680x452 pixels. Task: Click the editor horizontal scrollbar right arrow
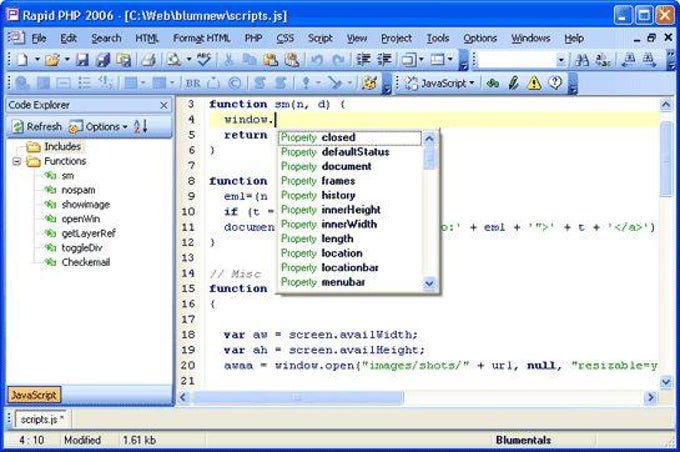tap(650, 397)
